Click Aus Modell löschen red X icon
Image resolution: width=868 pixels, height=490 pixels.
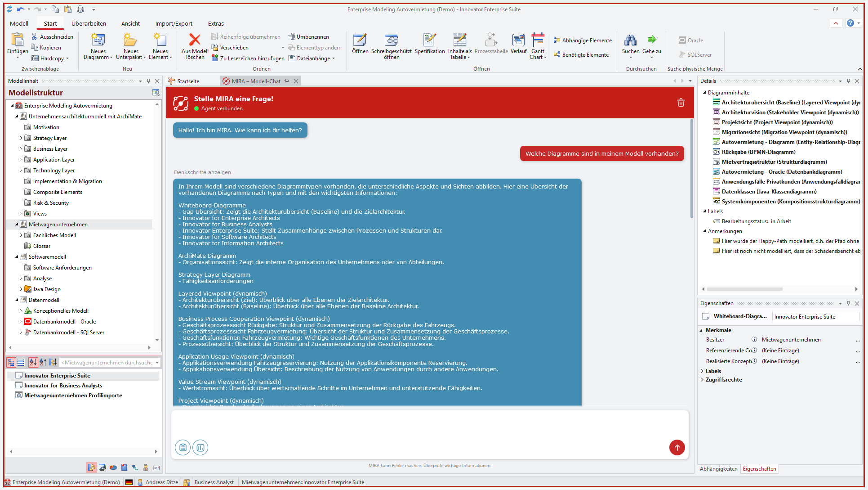pos(195,40)
